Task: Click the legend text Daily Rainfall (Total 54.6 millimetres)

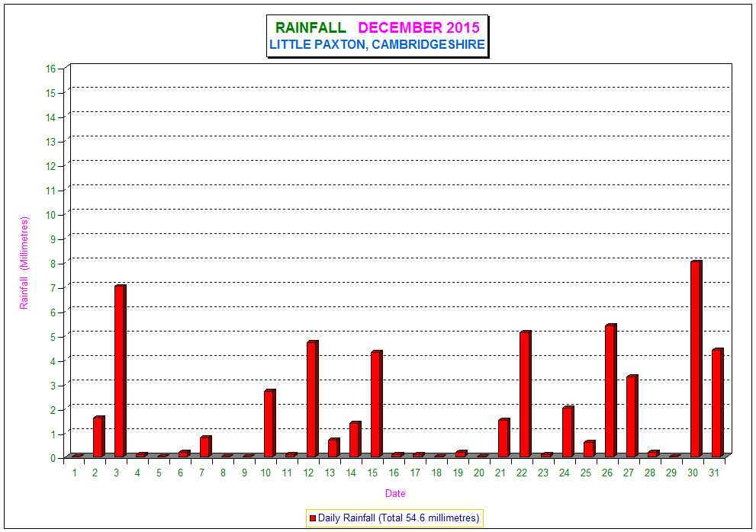Action: tap(398, 518)
